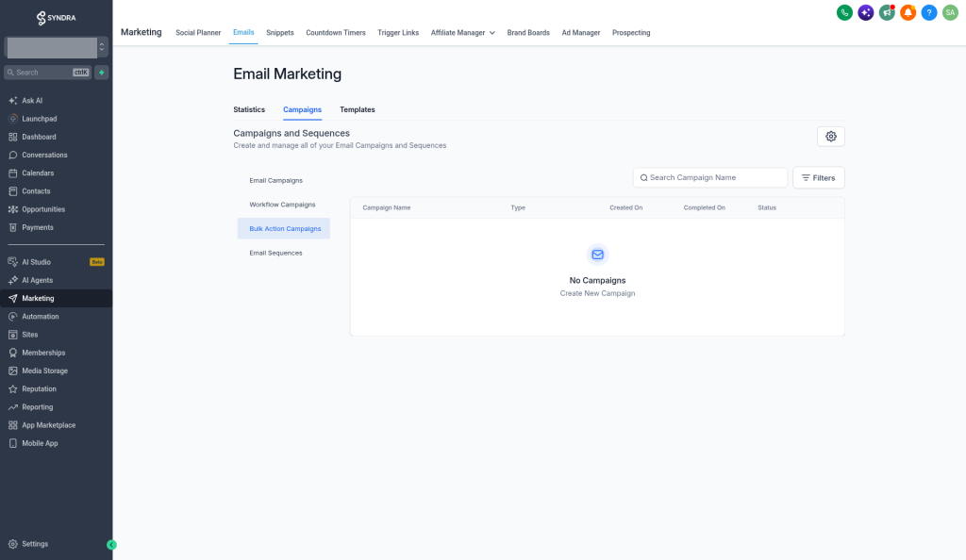Screen dimensions: 966x560
Task: Select Trigger Links tab
Action: [398, 33]
